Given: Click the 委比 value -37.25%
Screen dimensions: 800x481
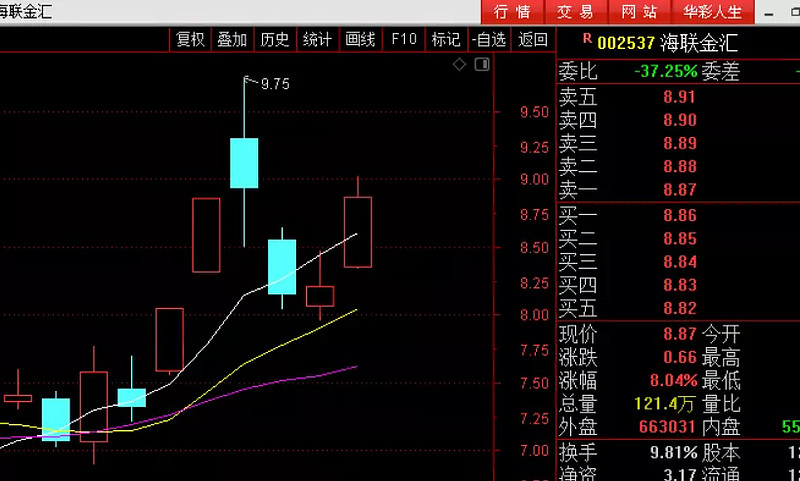Looking at the screenshot, I should 666,71.
